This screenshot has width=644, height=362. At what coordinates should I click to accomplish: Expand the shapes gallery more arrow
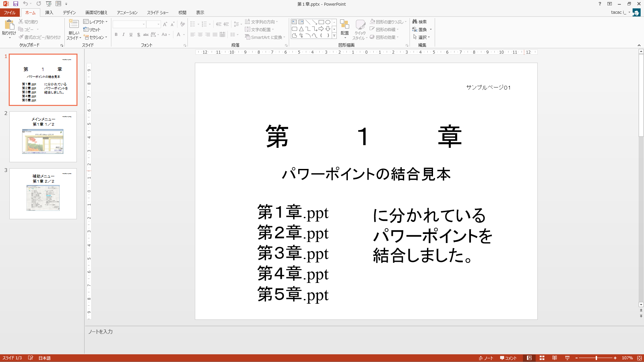click(x=334, y=36)
